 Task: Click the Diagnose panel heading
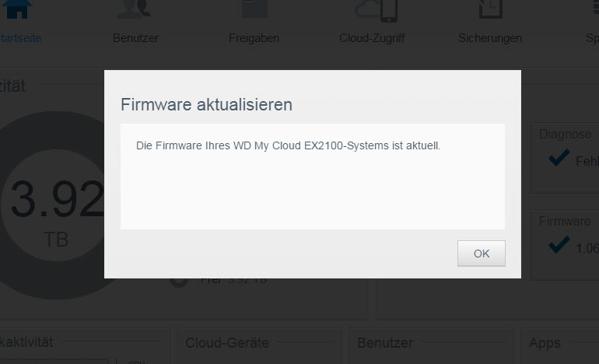pyautogui.click(x=565, y=135)
